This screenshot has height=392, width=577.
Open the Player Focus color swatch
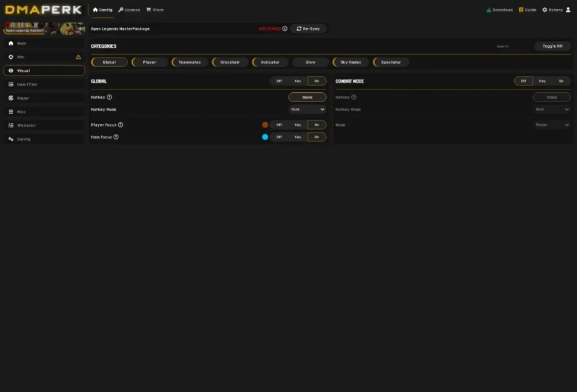(265, 125)
